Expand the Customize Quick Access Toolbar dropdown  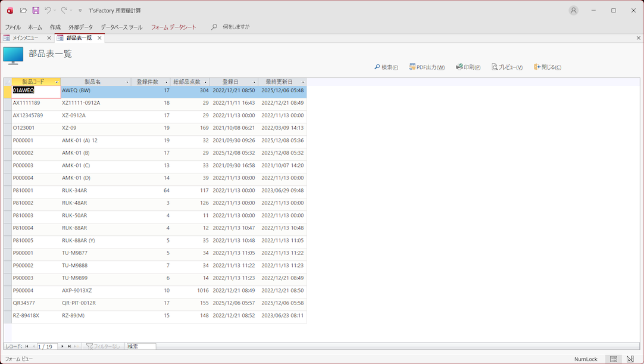click(80, 11)
